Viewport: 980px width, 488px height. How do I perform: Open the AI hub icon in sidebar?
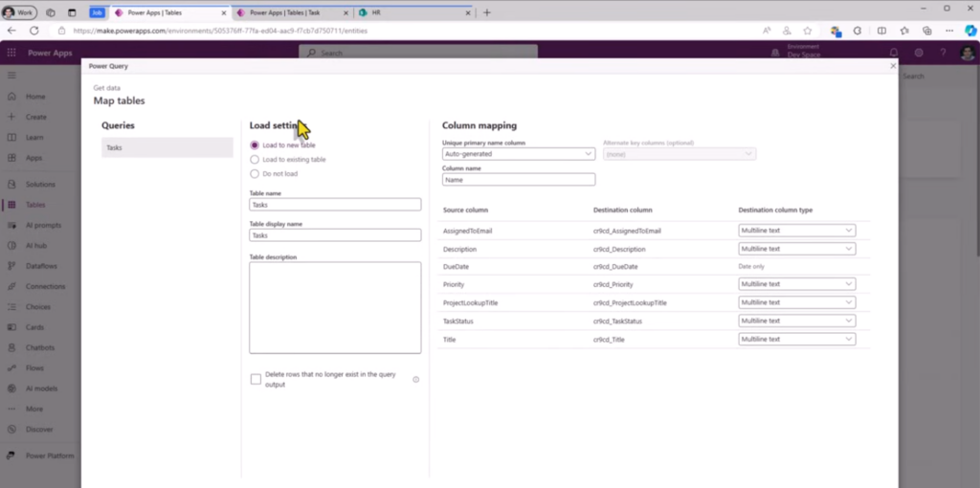pyautogui.click(x=11, y=246)
